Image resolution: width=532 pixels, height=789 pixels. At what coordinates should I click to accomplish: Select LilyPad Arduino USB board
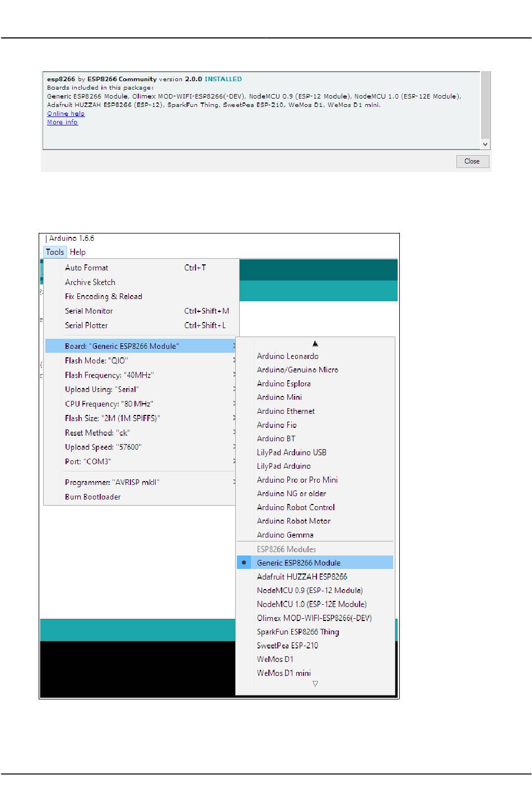click(x=315, y=452)
